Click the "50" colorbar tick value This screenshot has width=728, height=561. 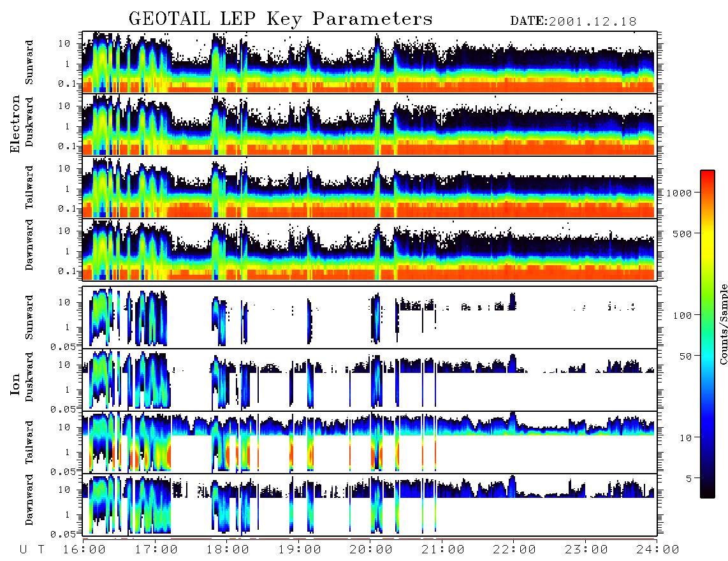tap(685, 356)
